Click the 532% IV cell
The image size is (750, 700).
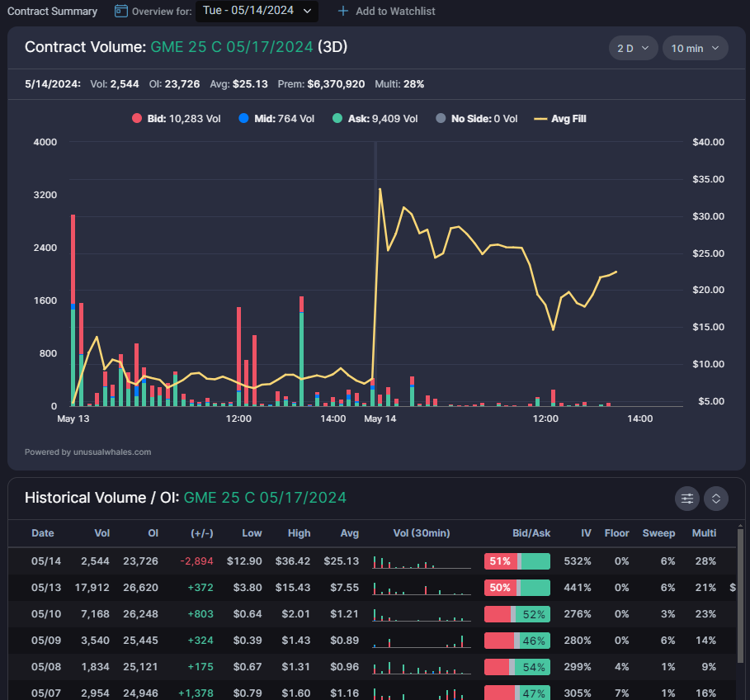578,561
